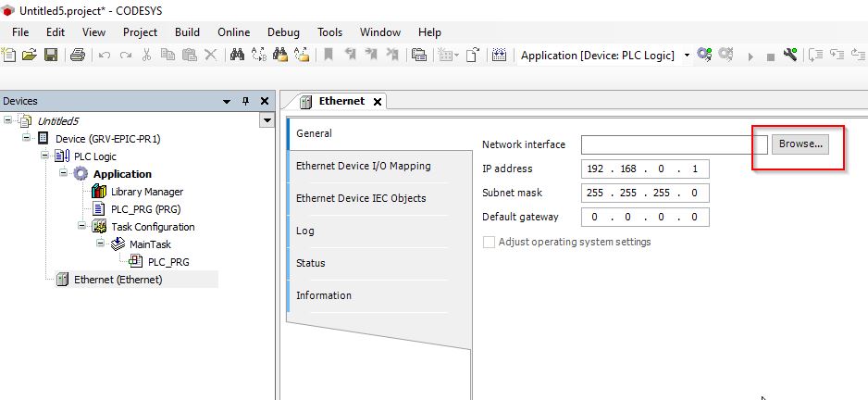868x400 pixels.
Task: Click the Login gear icon
Action: (705, 55)
